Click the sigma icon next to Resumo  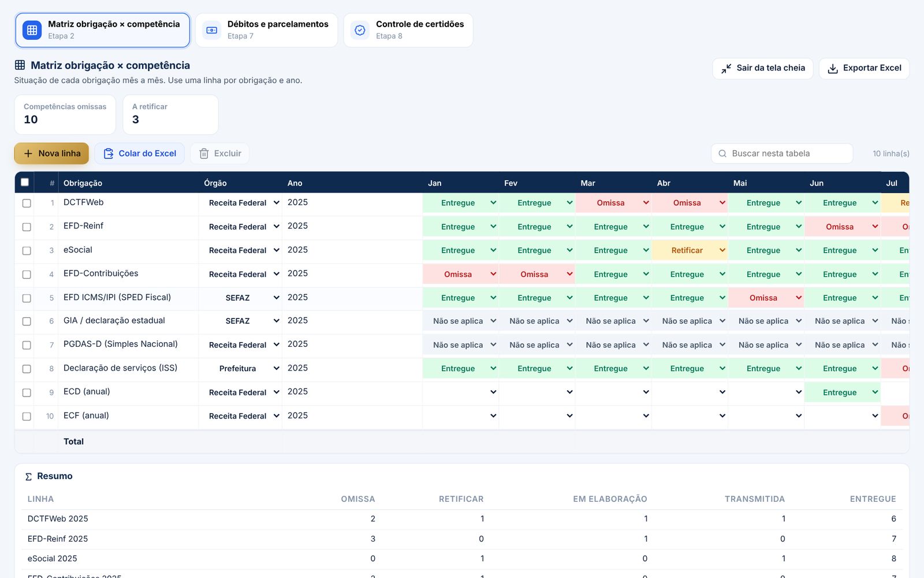point(28,477)
